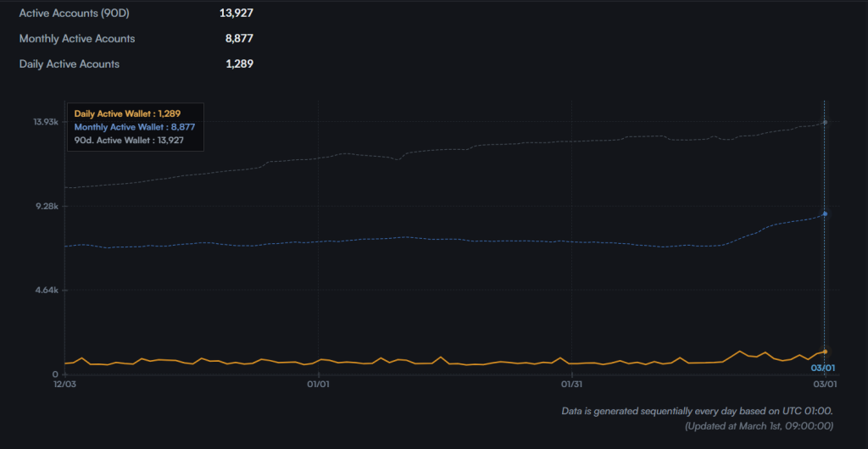The width and height of the screenshot is (868, 449).
Task: Click the 13,927 value in summary
Action: click(x=239, y=13)
